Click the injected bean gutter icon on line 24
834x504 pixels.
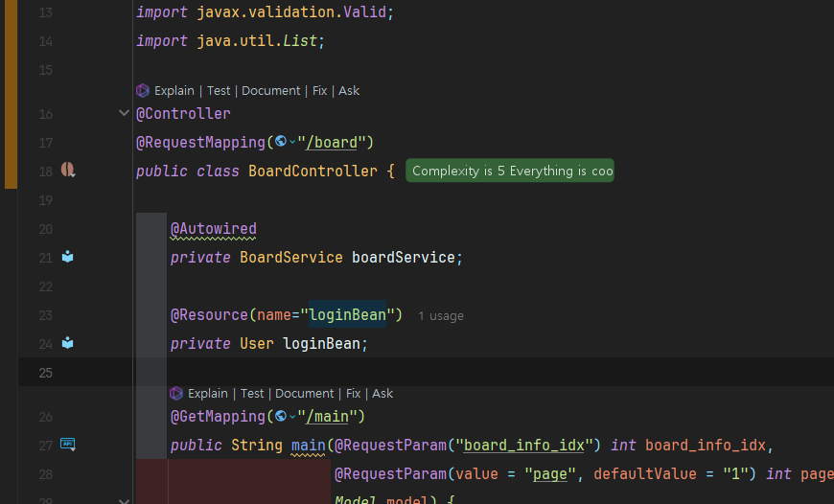[67, 343]
